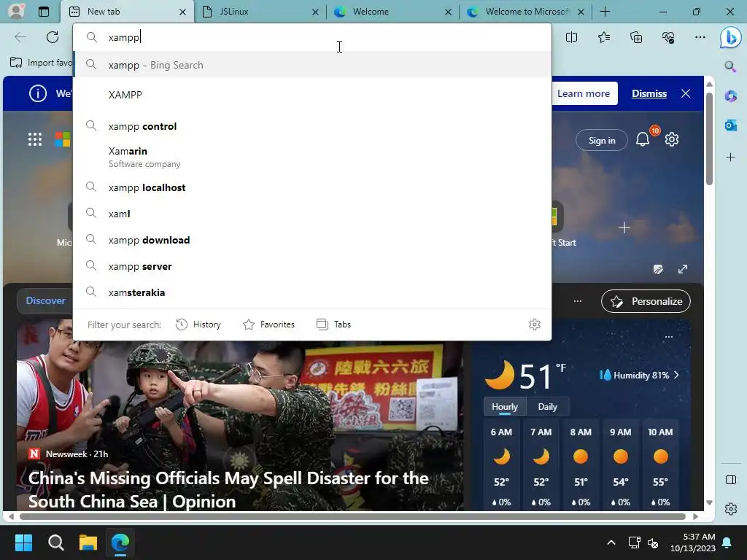
Task: Show hidden system tray icons chevron
Action: click(611, 542)
